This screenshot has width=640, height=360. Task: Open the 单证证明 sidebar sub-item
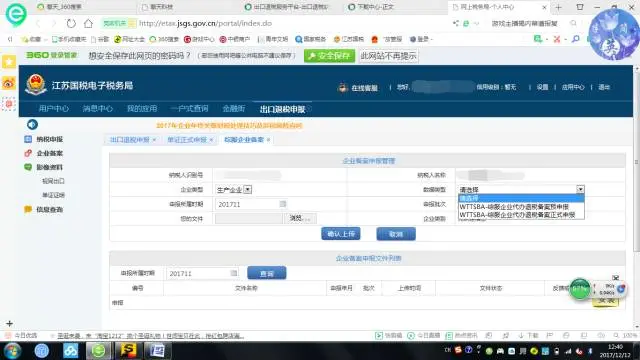point(53,195)
